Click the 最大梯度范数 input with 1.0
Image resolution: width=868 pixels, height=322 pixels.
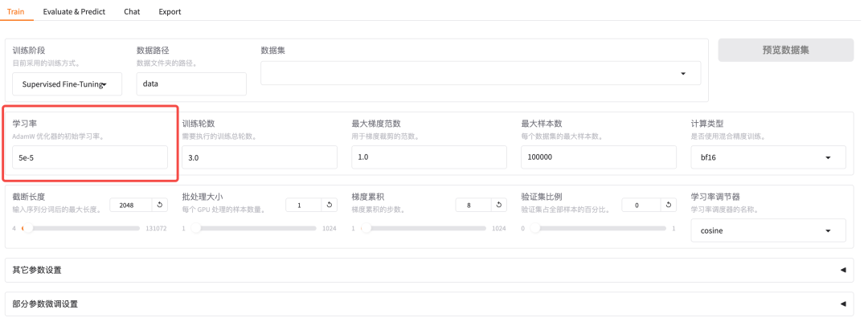tap(429, 157)
